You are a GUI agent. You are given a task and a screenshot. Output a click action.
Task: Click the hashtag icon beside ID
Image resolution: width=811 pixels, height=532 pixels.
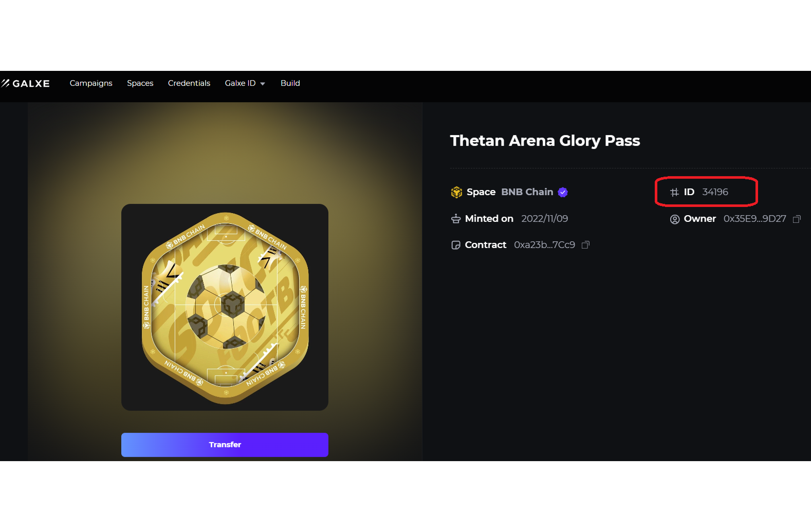pos(675,192)
